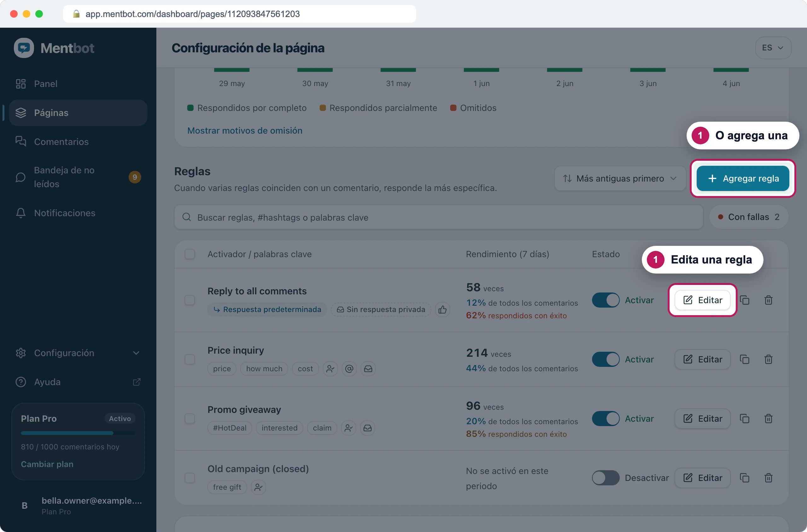This screenshot has width=807, height=532.
Task: Click the inbox icon in Price inquiry row
Action: [x=368, y=368]
